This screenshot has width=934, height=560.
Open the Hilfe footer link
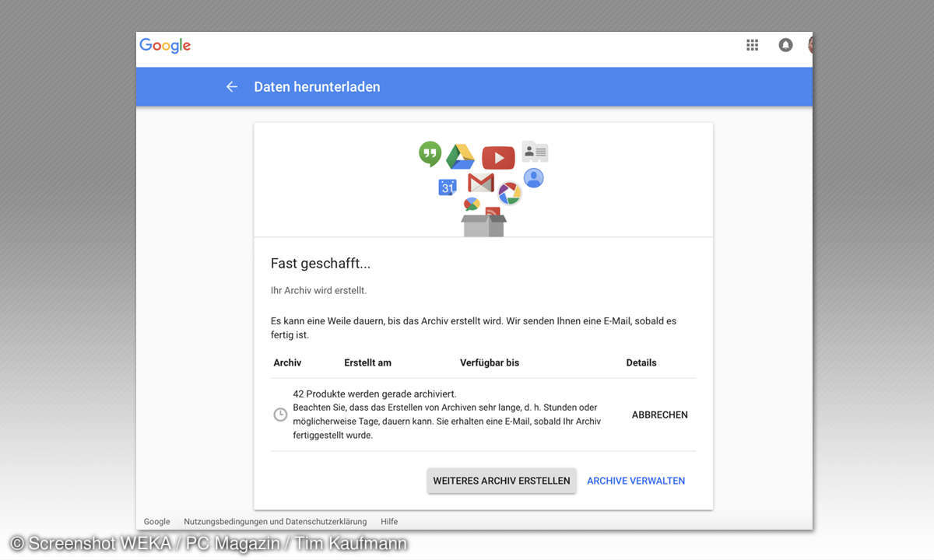coord(389,521)
